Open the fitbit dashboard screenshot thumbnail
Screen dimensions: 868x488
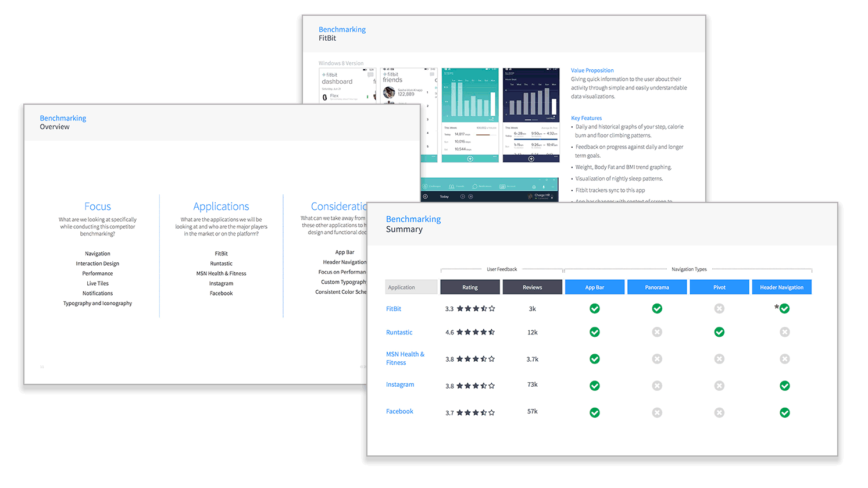pyautogui.click(x=348, y=85)
